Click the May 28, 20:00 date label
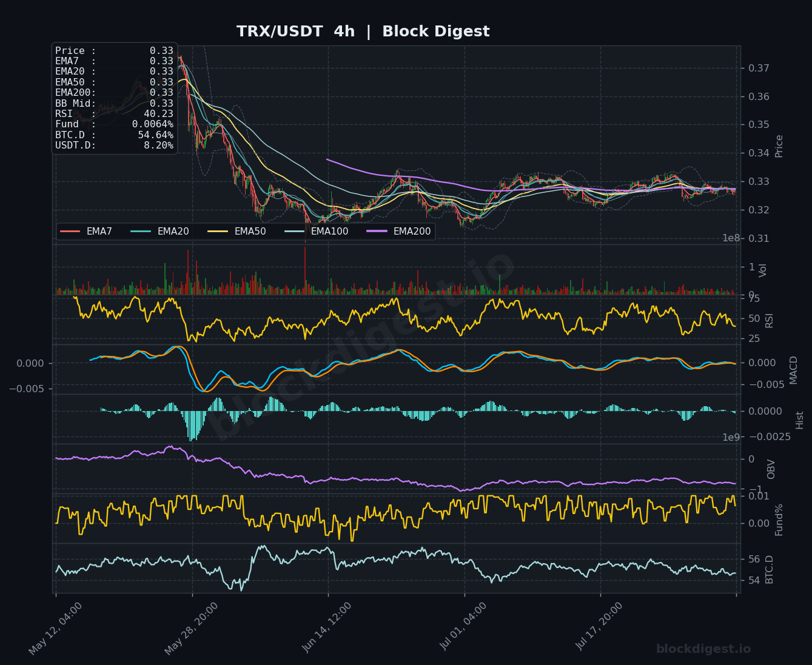 tap(191, 628)
